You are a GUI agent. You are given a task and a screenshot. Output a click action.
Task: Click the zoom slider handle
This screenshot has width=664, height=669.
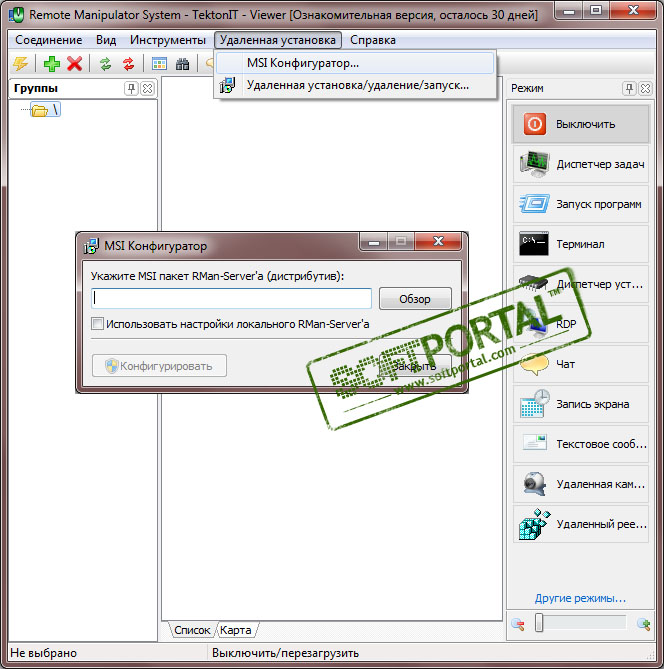point(539,622)
